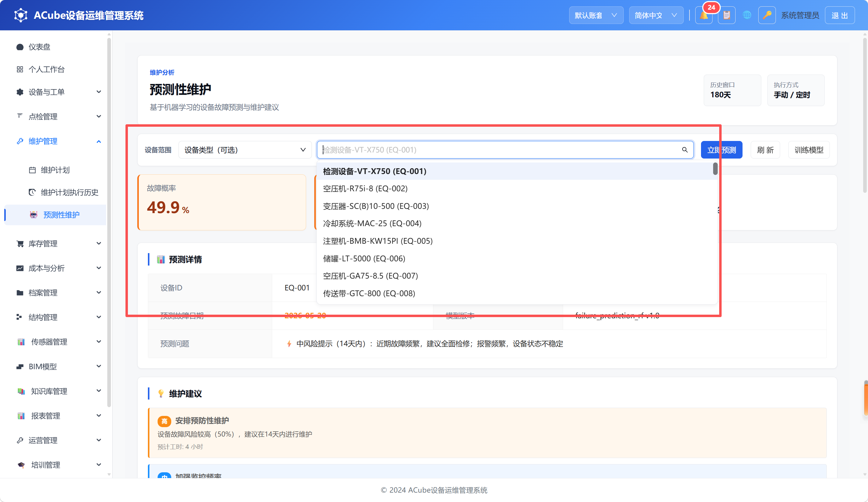Screen dimensions: 868x502
Task: Open the 默认账套 dropdown
Action: point(596,15)
